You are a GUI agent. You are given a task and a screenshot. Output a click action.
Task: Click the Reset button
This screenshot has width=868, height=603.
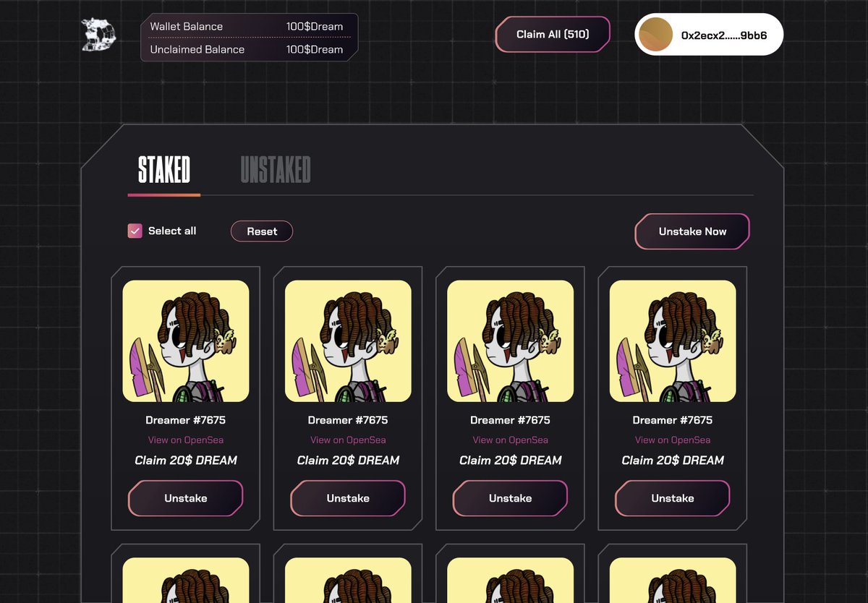click(262, 231)
